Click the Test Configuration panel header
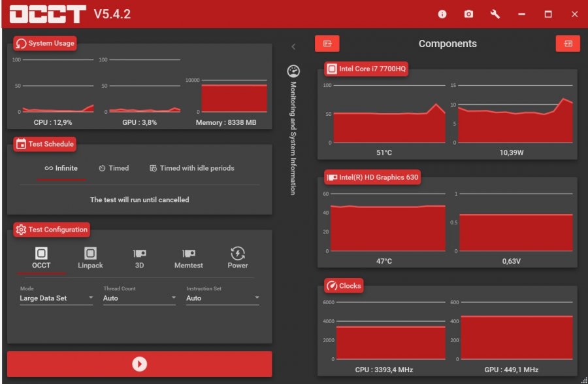The height and width of the screenshot is (384, 588). [x=52, y=230]
